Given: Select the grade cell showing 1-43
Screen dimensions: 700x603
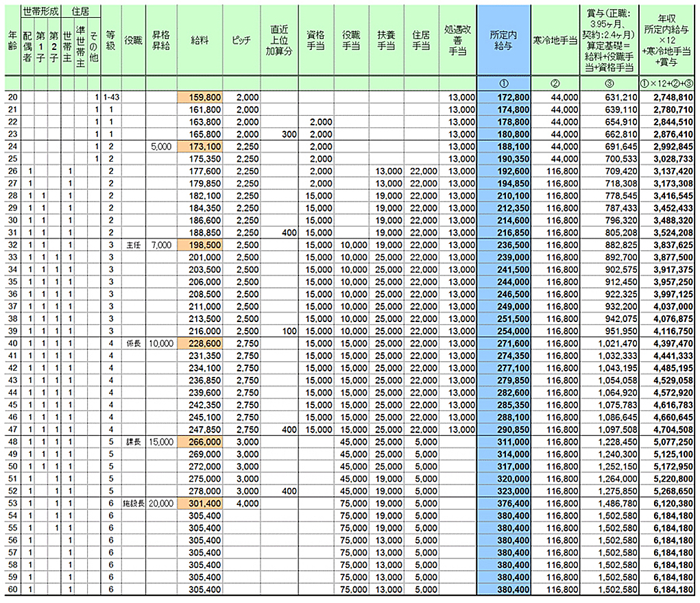Looking at the screenshot, I should (111, 98).
